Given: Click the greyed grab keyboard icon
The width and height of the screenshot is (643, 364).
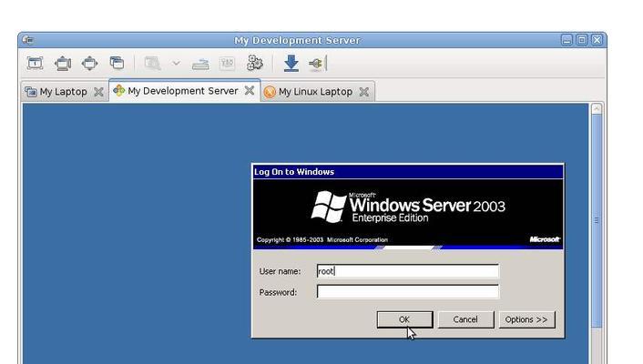Looking at the screenshot, I should 200,64.
